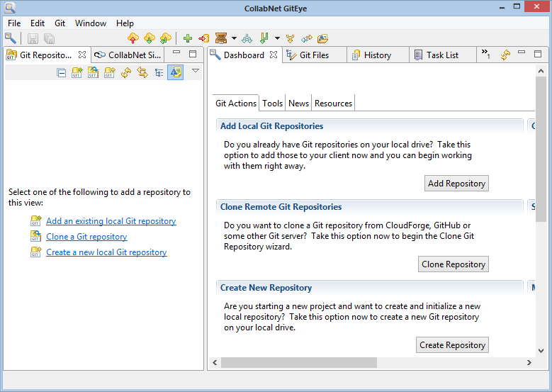Click the Dashboard scroll right arrow
Image resolution: width=552 pixels, height=392 pixels.
(529, 362)
